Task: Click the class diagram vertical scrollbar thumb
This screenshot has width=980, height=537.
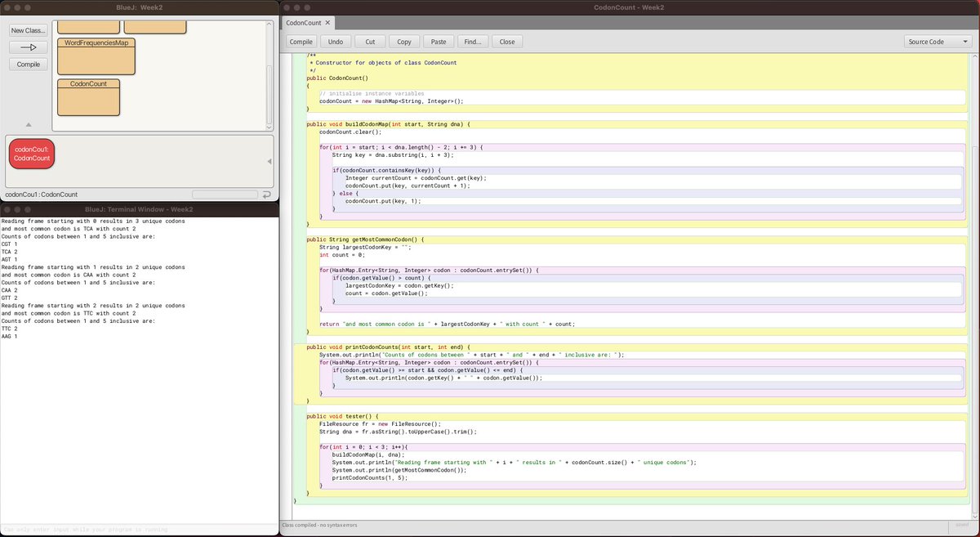Action: click(x=269, y=94)
